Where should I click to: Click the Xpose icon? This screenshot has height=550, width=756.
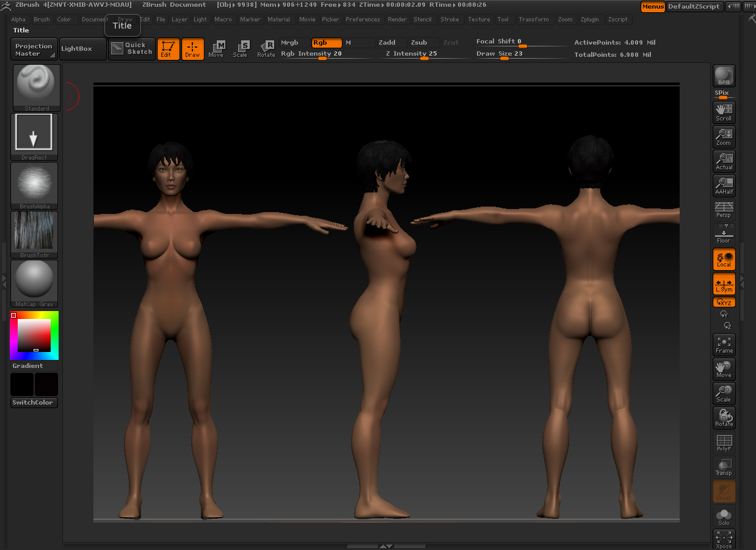pos(724,539)
